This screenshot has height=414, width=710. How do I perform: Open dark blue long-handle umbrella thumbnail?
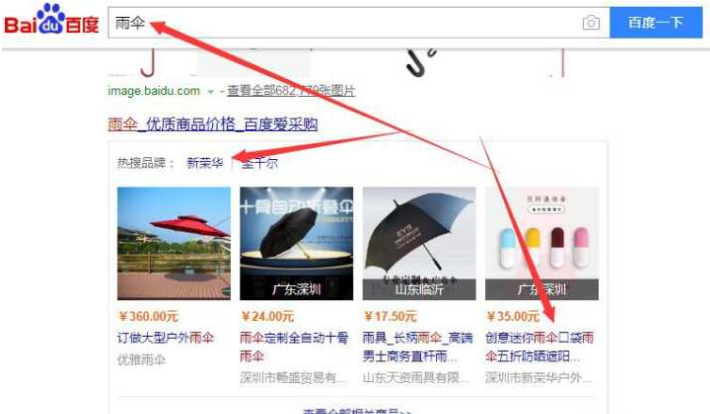419,243
